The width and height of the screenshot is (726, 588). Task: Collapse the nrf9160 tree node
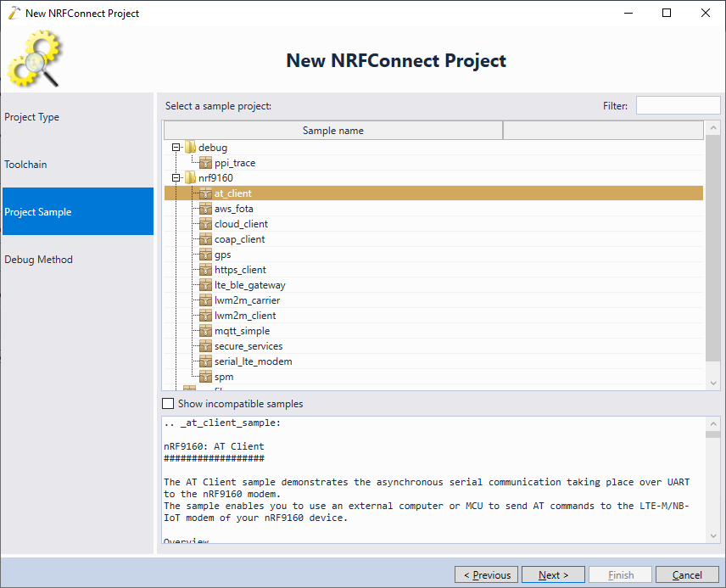click(x=176, y=178)
